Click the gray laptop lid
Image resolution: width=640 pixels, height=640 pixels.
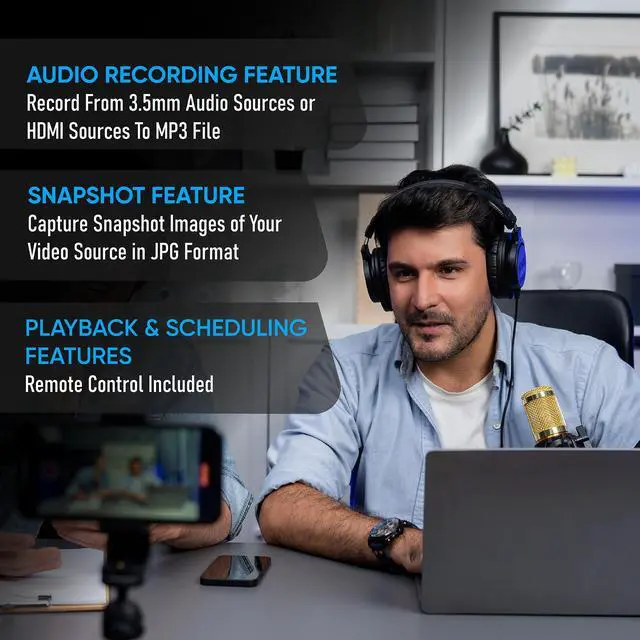pyautogui.click(x=530, y=528)
